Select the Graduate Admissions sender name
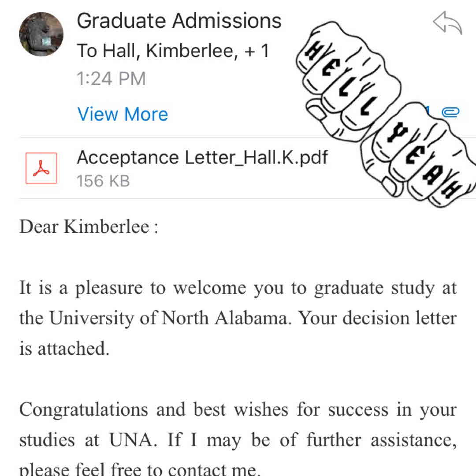This screenshot has height=476, width=476. point(179,21)
